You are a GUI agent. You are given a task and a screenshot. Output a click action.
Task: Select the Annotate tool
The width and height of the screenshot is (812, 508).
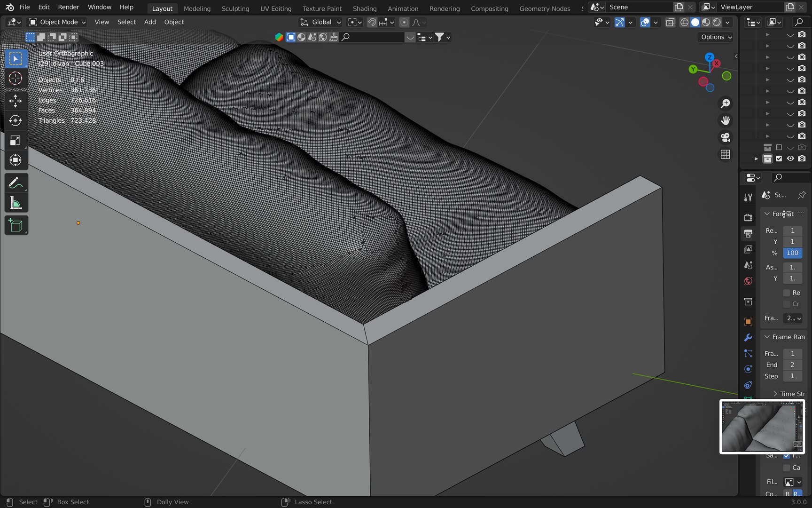[x=16, y=183]
